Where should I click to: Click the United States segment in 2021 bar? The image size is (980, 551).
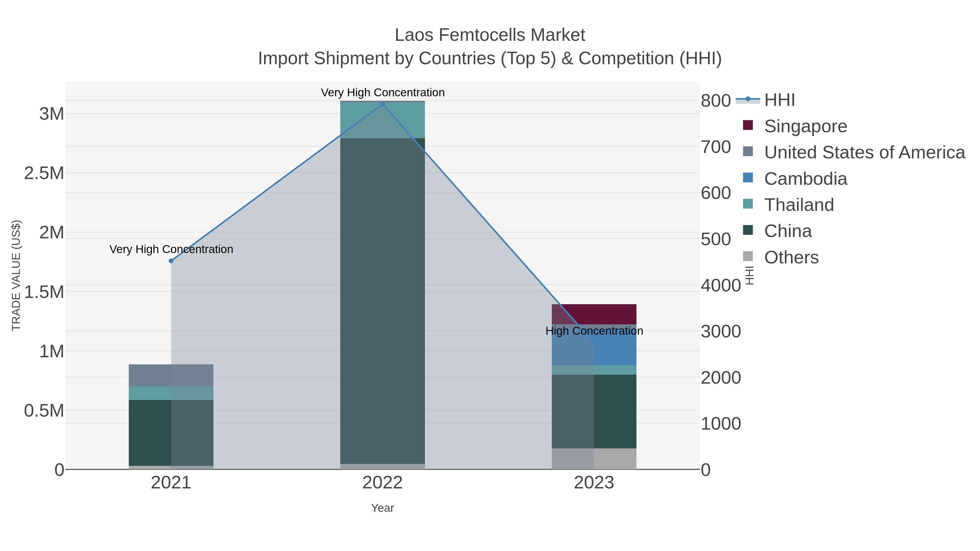[171, 375]
